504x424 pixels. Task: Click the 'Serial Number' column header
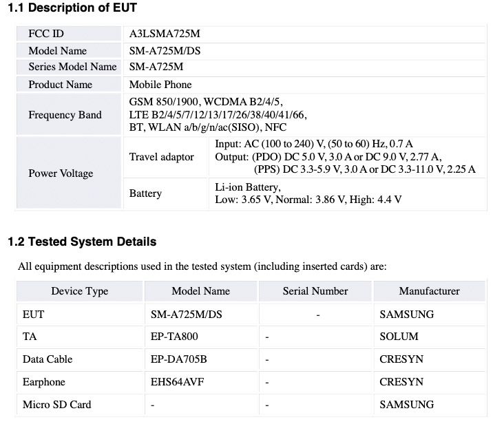point(315,291)
